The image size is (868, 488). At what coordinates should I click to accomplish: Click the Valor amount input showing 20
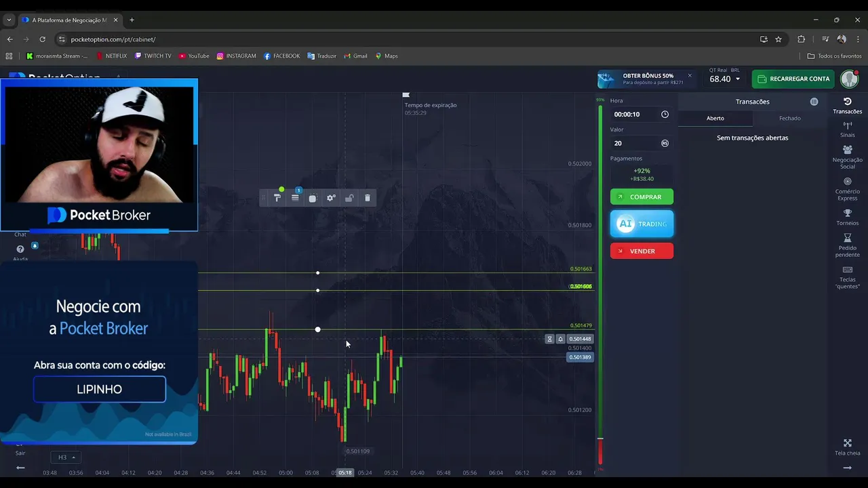[x=642, y=143]
